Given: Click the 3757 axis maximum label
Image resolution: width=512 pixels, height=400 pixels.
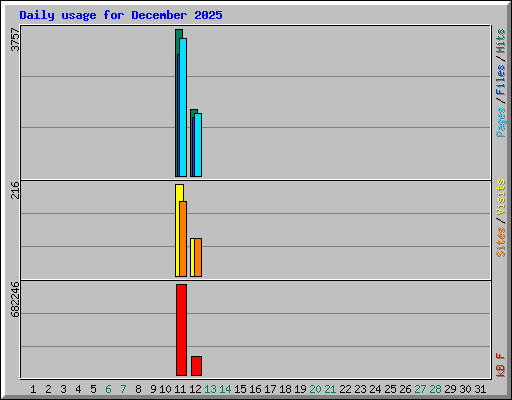Looking at the screenshot, I should point(15,40).
